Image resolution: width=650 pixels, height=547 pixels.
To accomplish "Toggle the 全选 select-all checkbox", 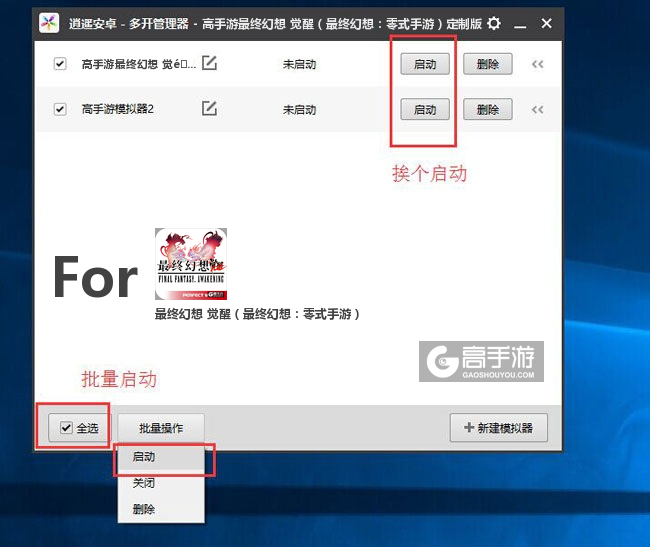I will [66, 428].
